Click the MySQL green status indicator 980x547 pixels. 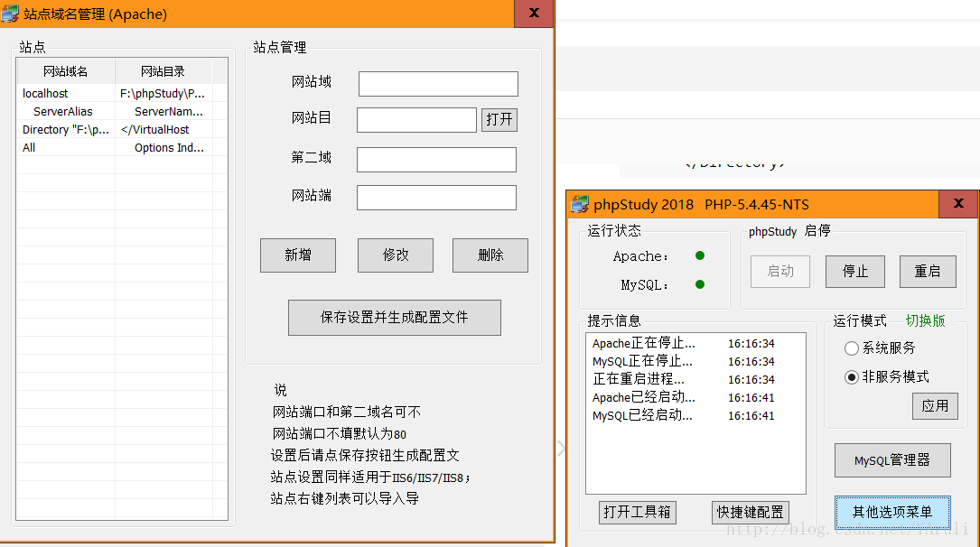click(700, 284)
